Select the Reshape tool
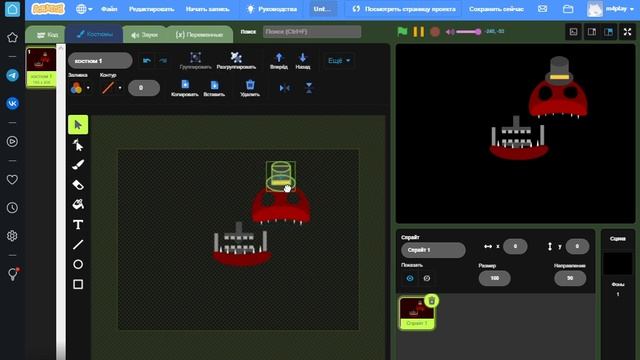Image resolution: width=640 pixels, height=360 pixels. point(78,145)
